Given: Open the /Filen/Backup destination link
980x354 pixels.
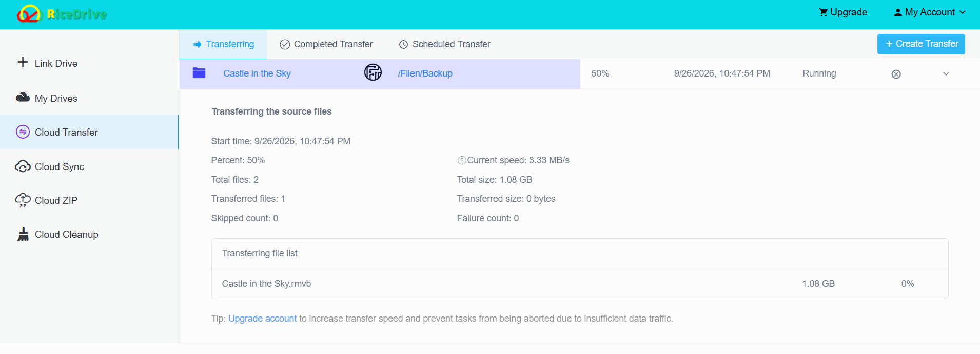Looking at the screenshot, I should pyautogui.click(x=425, y=73).
